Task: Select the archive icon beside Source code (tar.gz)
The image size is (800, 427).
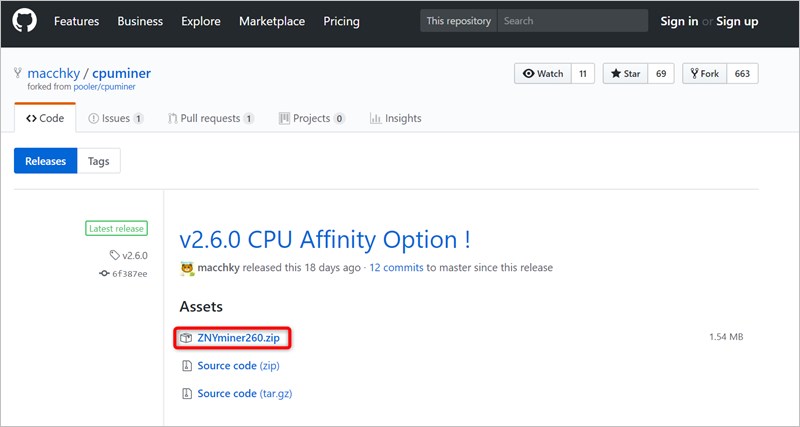Action: (187, 394)
